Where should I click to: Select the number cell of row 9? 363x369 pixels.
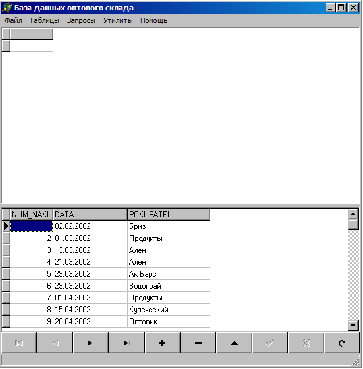point(31,322)
